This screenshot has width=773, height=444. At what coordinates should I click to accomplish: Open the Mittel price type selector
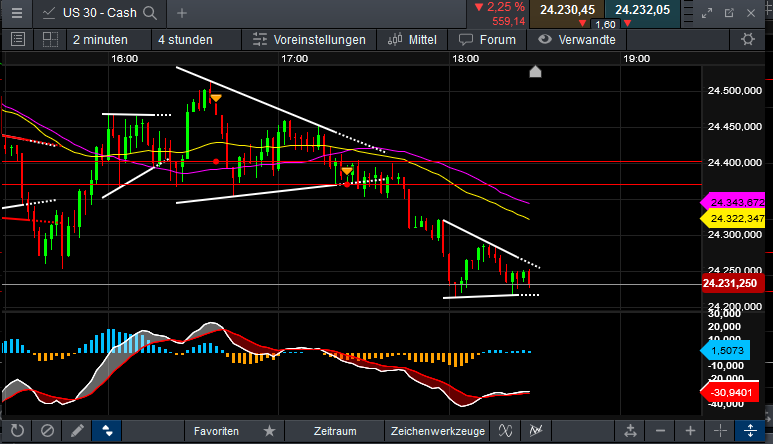click(412, 40)
